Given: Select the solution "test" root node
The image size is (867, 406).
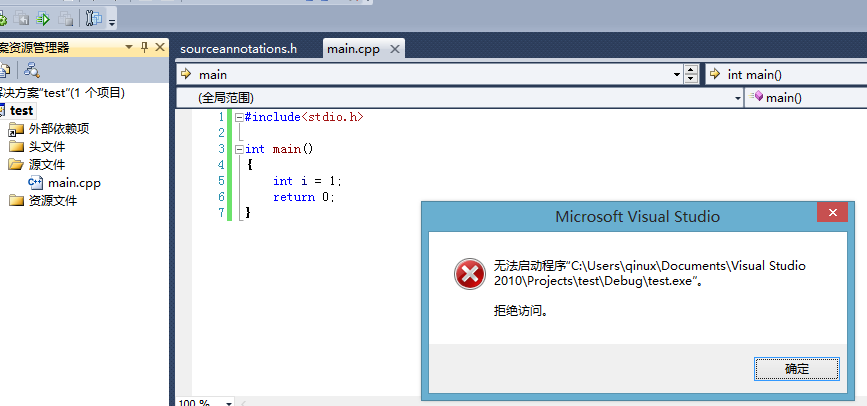Looking at the screenshot, I should 62,93.
